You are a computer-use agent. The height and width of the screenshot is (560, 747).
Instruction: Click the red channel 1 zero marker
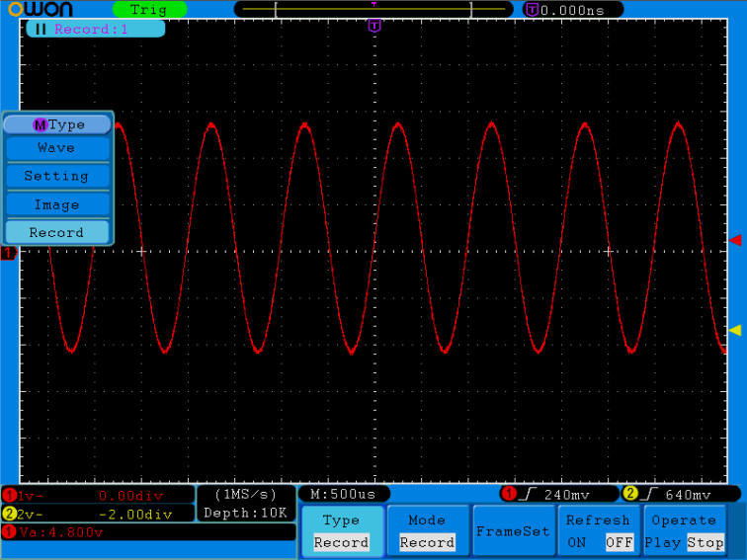tap(6, 254)
